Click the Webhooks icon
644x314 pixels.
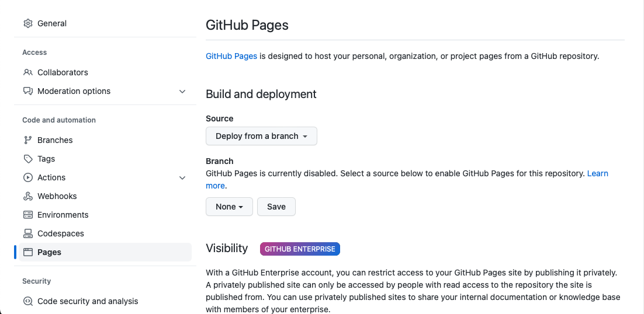pyautogui.click(x=28, y=196)
